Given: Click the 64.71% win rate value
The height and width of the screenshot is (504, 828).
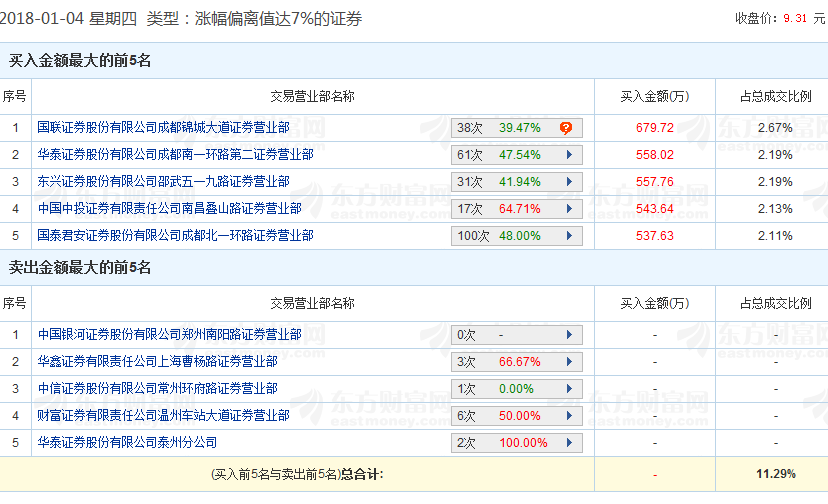Looking at the screenshot, I should [x=520, y=209].
